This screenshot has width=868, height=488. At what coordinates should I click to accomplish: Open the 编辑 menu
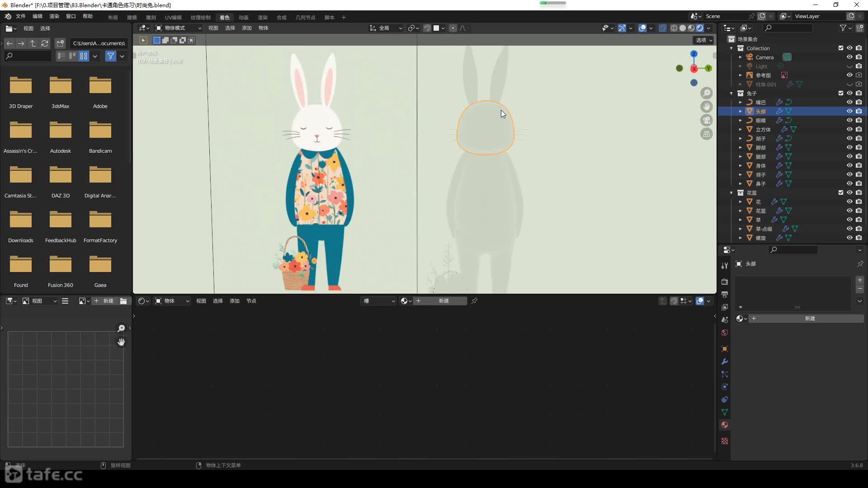tap(38, 16)
